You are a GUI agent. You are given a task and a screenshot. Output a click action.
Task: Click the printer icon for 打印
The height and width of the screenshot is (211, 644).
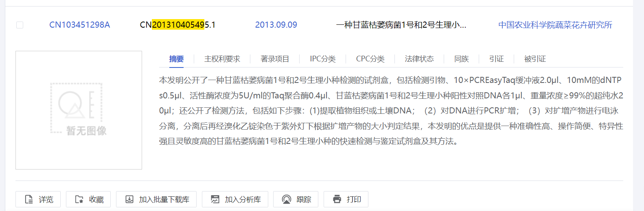pyautogui.click(x=337, y=199)
